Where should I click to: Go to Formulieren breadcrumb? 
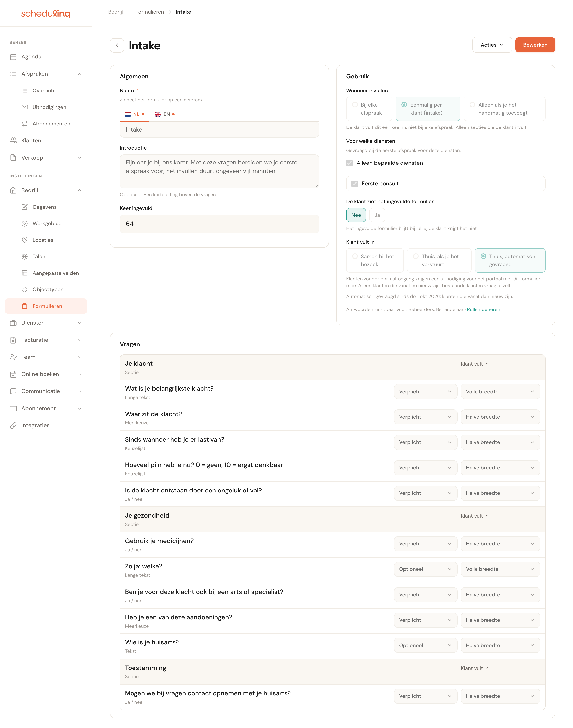[x=150, y=12]
